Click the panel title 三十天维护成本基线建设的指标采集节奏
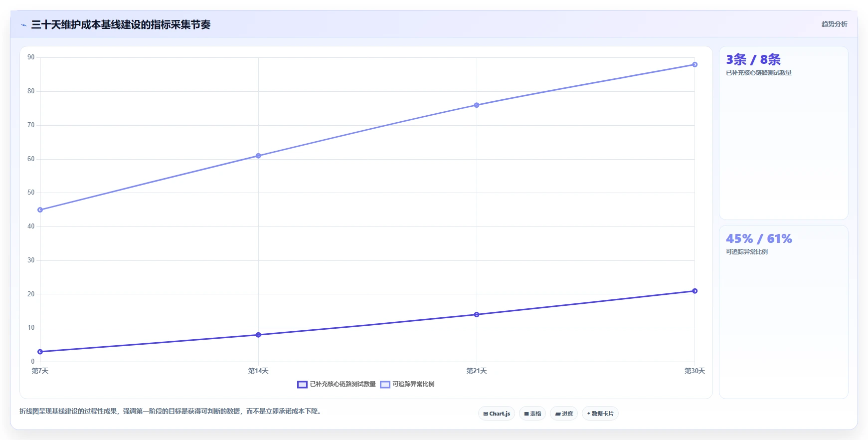The image size is (868, 440). click(121, 24)
